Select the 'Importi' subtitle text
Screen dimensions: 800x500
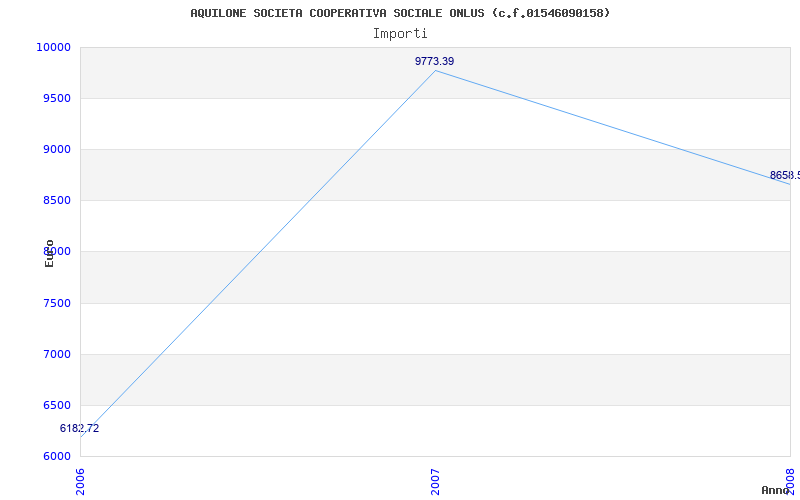[x=400, y=34]
